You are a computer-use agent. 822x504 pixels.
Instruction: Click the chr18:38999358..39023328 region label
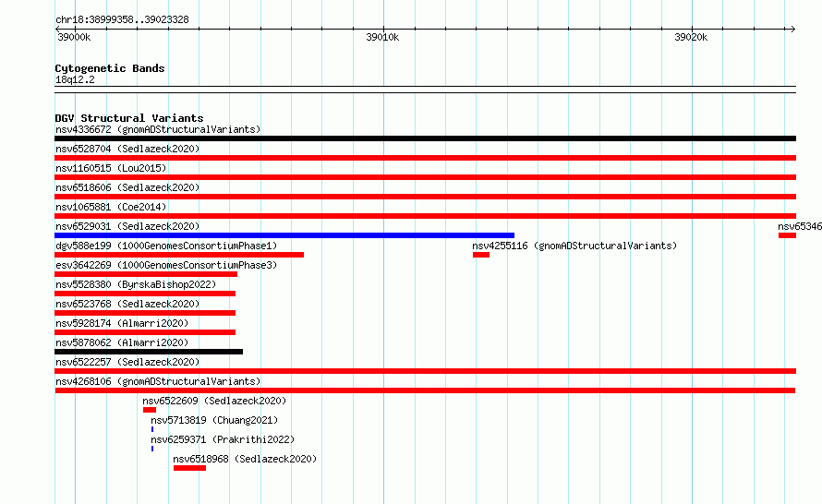coord(122,19)
